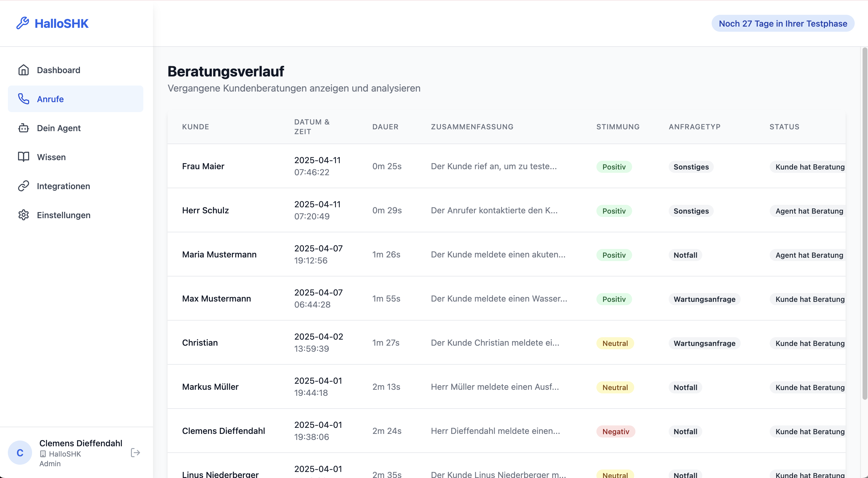Click the STATUS column header
868x478 pixels.
pyautogui.click(x=784, y=127)
